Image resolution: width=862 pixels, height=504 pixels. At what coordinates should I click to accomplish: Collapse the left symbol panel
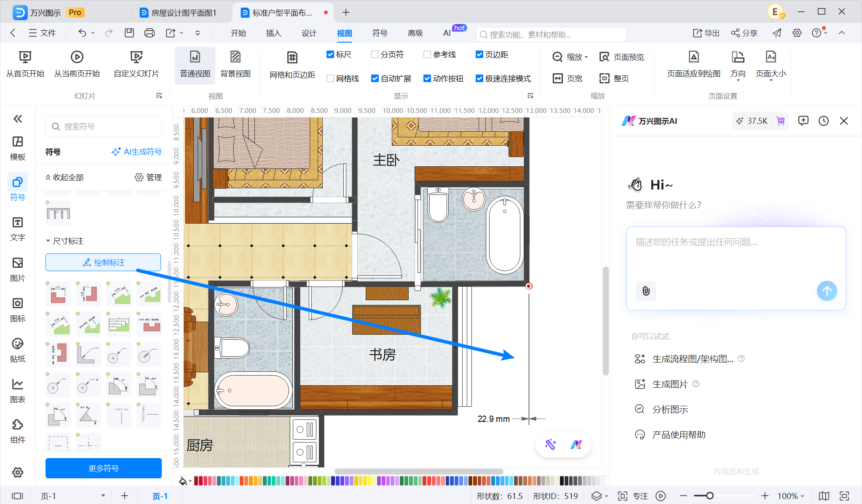(18, 119)
